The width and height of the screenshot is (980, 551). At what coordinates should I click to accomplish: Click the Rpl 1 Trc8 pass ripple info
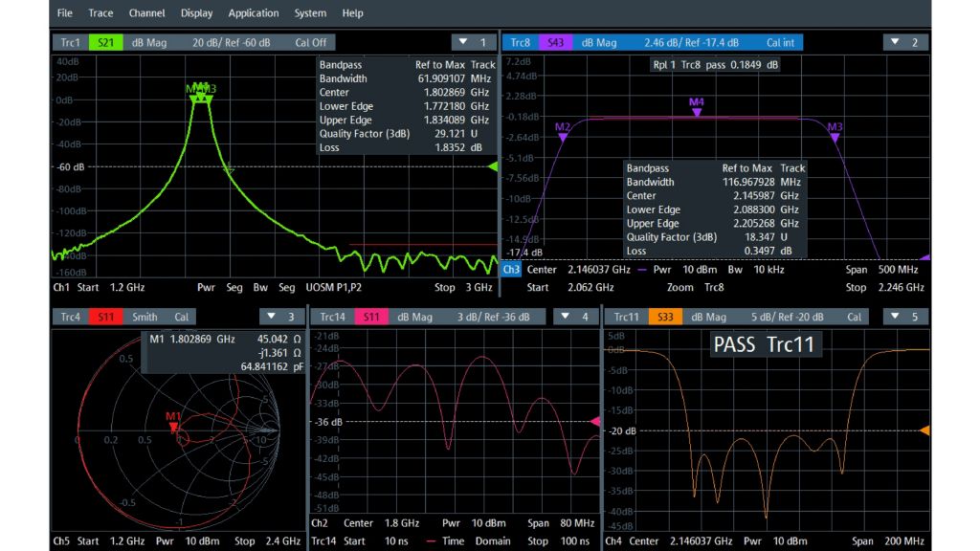click(716, 64)
